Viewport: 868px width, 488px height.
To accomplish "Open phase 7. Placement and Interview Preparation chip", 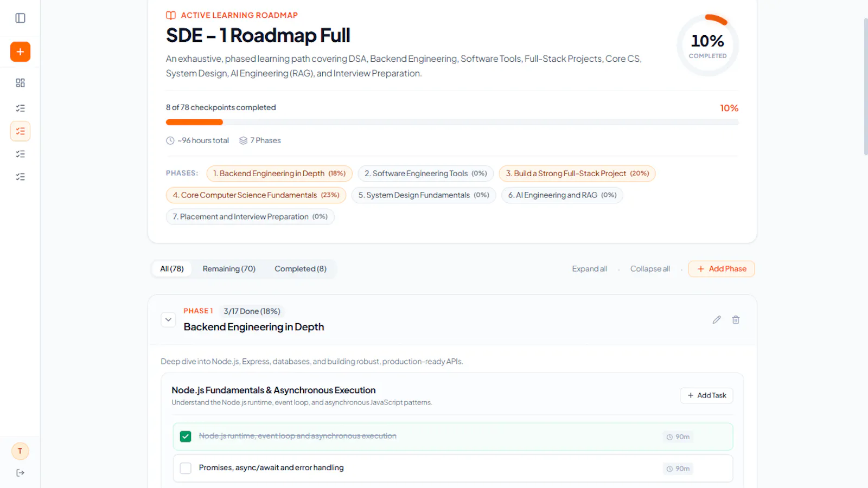I will point(250,217).
